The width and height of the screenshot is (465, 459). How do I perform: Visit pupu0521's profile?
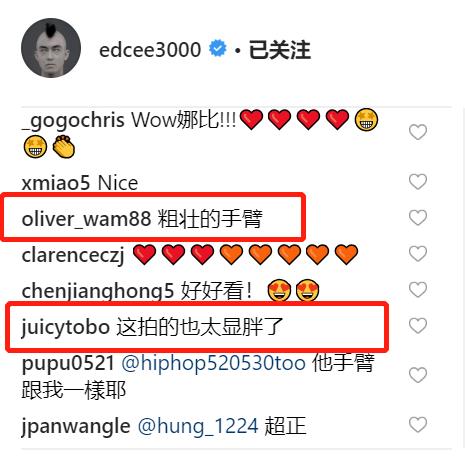click(68, 364)
